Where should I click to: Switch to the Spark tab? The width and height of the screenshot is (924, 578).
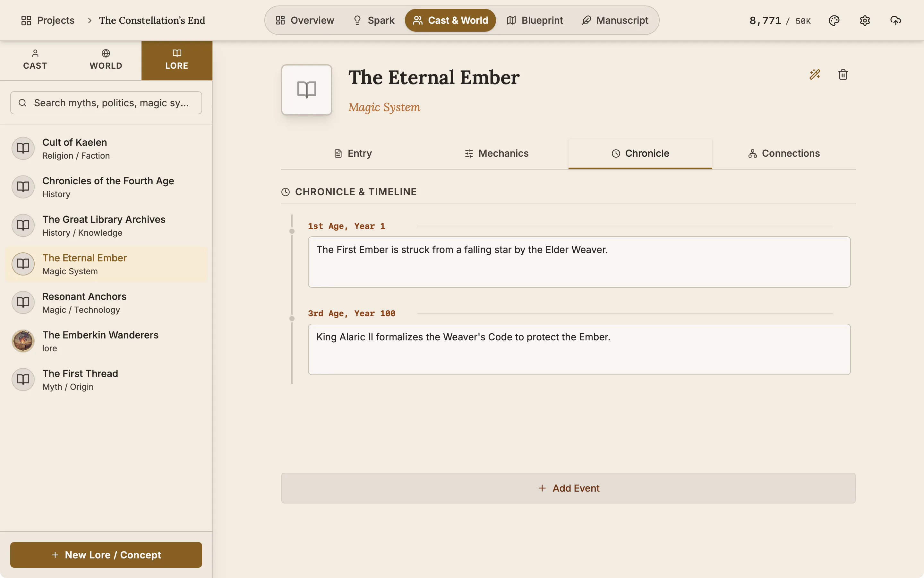[373, 20]
